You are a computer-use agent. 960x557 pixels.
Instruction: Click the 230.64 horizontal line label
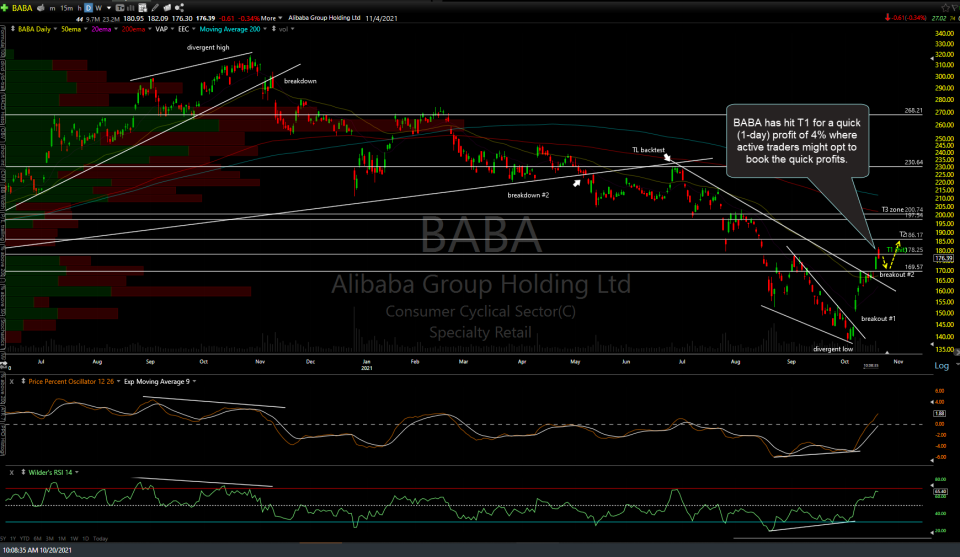point(913,162)
